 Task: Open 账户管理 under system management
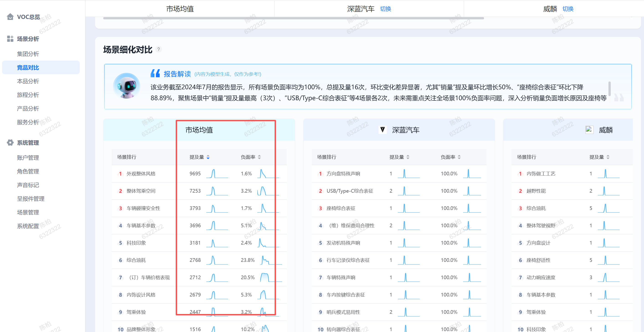tap(28, 158)
